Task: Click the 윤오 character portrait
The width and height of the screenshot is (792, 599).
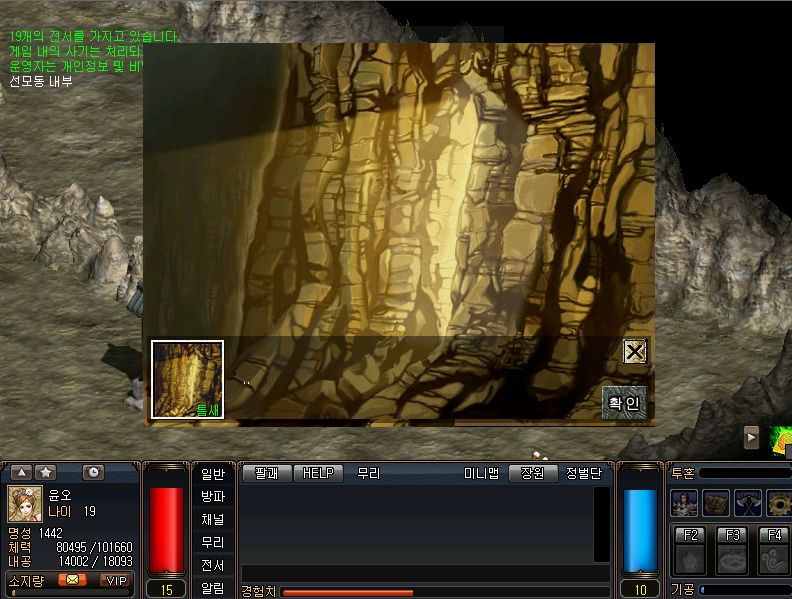Action: (x=25, y=504)
